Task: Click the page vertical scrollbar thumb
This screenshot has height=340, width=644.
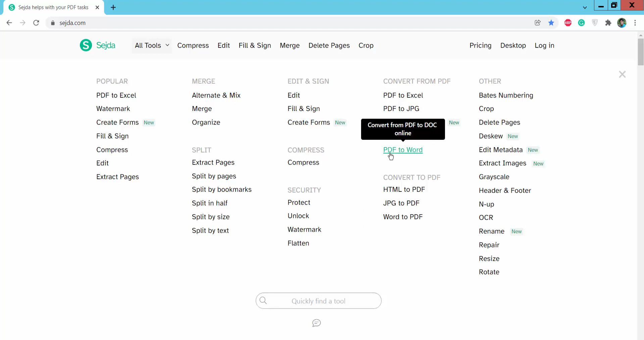Action: pos(641,52)
